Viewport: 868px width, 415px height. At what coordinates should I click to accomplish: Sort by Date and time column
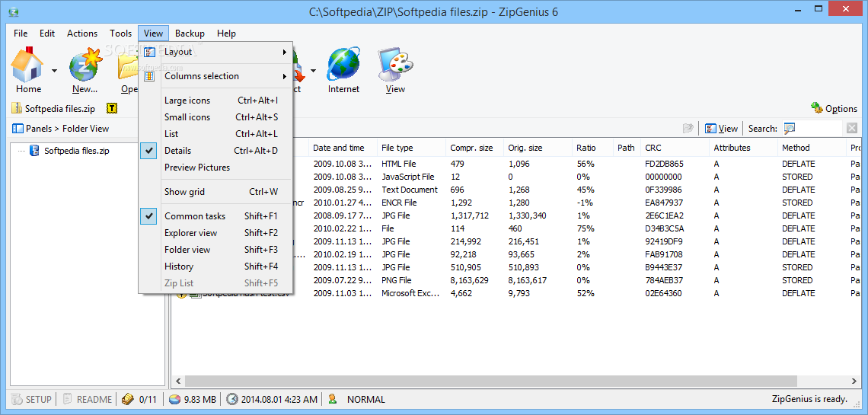343,148
